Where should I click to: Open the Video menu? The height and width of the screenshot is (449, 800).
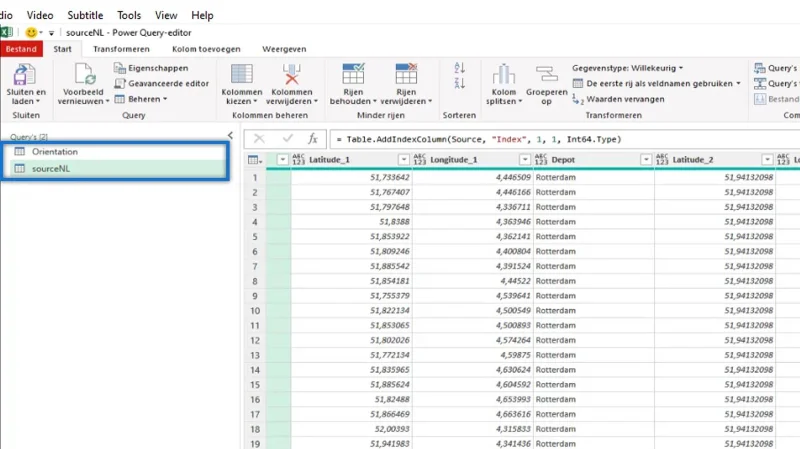coord(40,15)
